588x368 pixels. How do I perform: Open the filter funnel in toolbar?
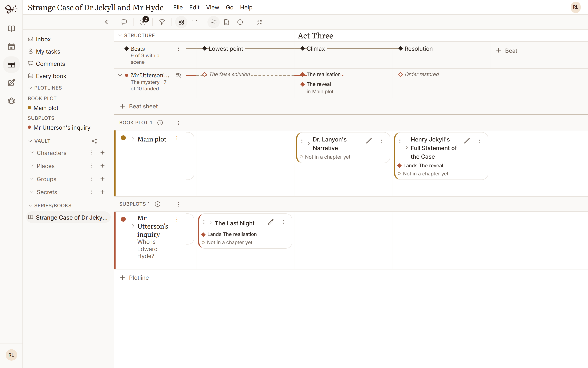162,22
